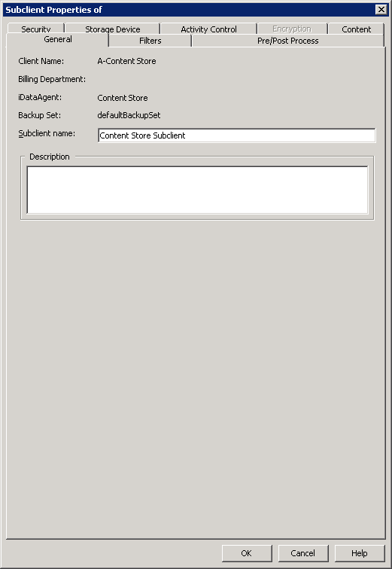The width and height of the screenshot is (392, 569).
Task: Click the iDataAgent Content Store value
Action: [123, 98]
